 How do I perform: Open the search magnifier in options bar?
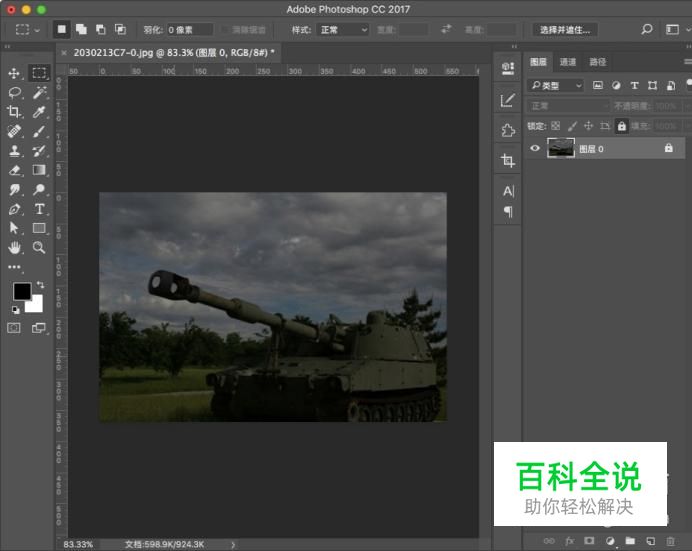(x=647, y=30)
